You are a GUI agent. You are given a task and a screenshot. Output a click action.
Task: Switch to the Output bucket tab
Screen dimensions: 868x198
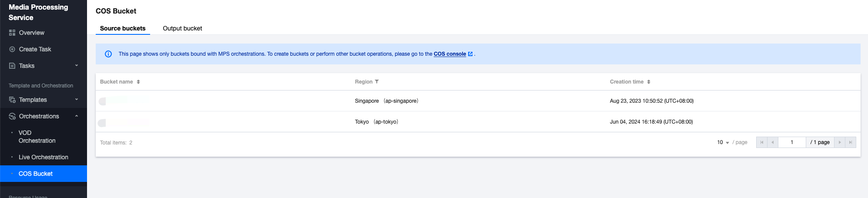tap(182, 28)
